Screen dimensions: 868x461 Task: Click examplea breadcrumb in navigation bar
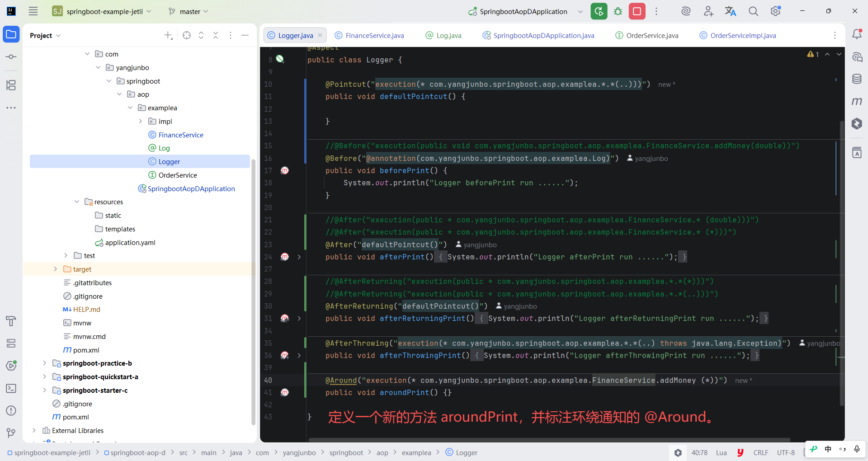(416, 452)
